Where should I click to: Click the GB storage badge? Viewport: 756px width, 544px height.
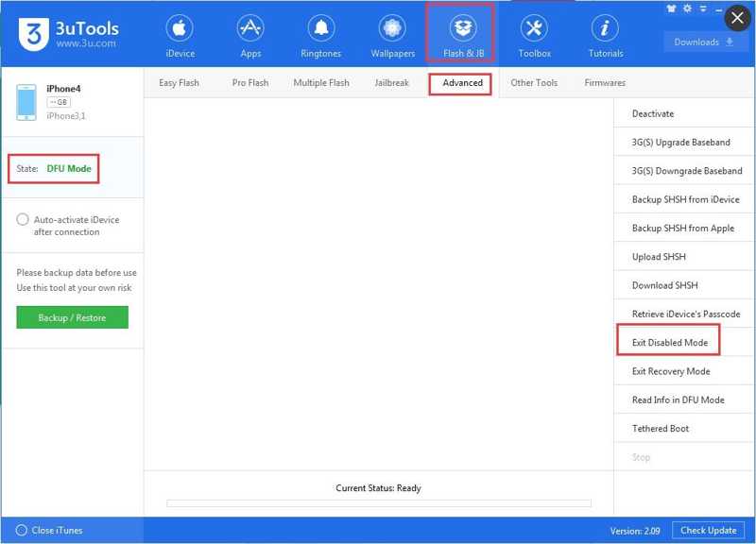pos(59,102)
